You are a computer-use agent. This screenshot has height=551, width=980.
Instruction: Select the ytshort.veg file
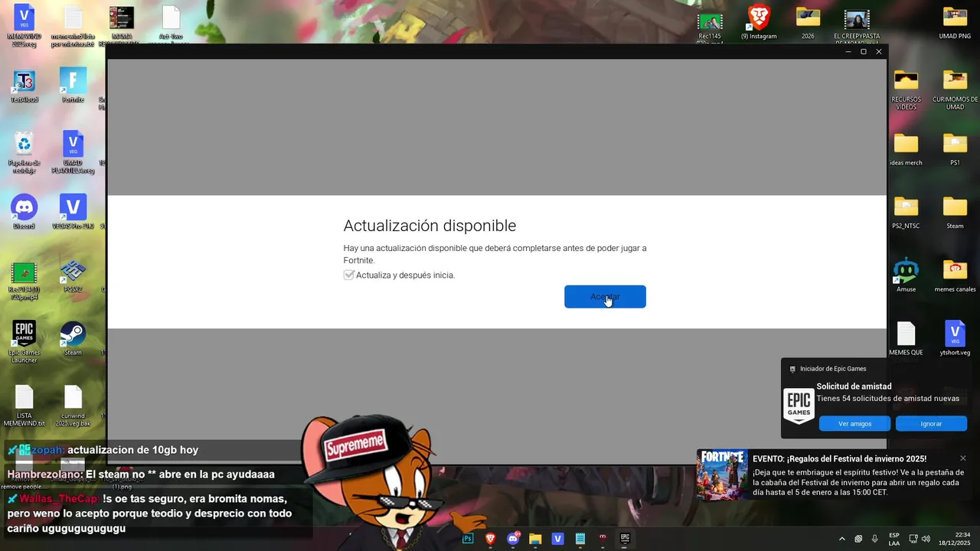pos(955,339)
